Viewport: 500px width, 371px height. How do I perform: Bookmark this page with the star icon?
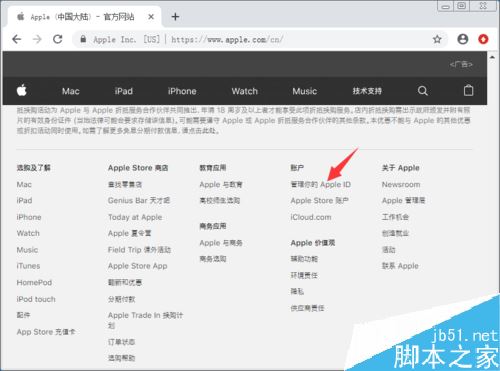click(x=437, y=39)
